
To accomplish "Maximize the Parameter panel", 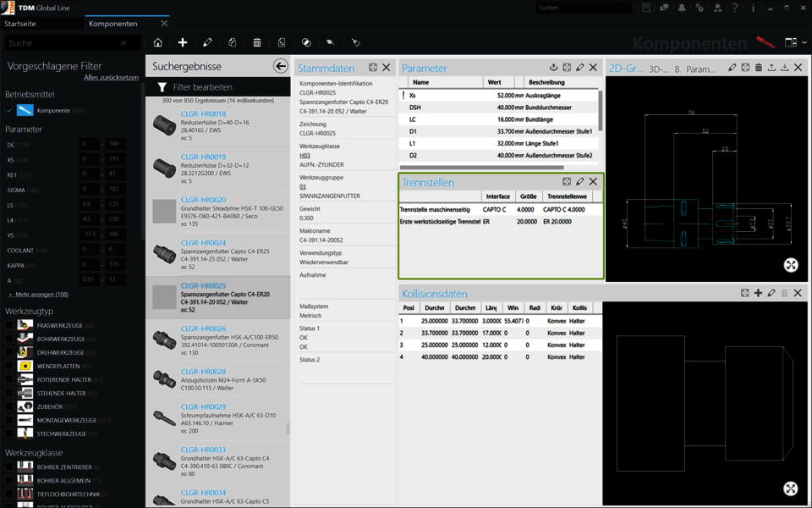I will 567,68.
